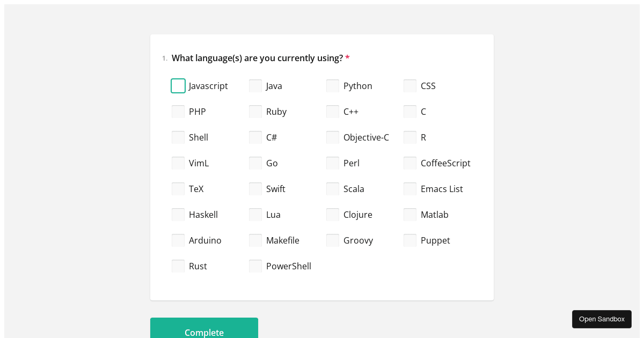Tick the Java checkbox
644x338 pixels.
[x=255, y=86]
